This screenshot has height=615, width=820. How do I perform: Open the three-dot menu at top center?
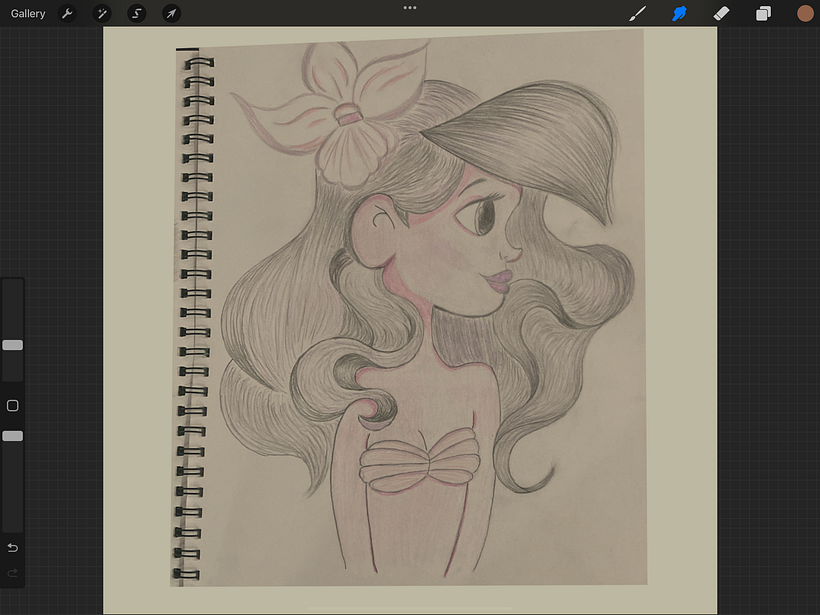coord(410,8)
